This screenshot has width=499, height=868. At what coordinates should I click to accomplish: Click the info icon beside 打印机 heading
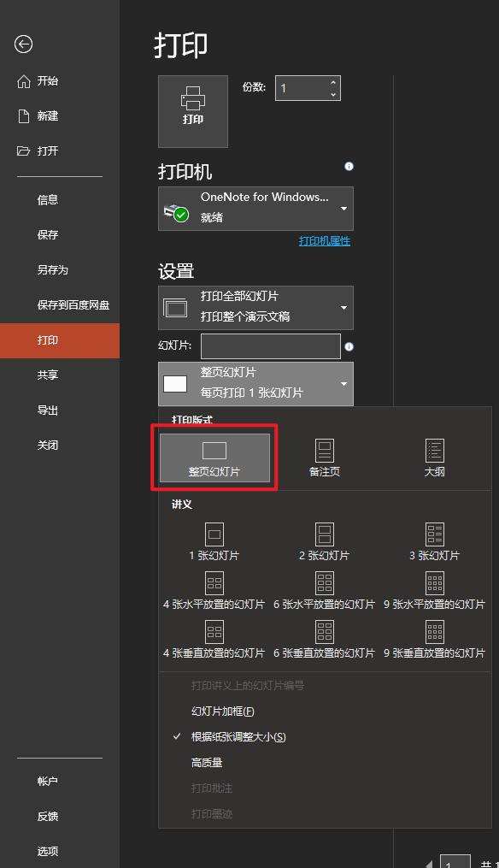(349, 166)
